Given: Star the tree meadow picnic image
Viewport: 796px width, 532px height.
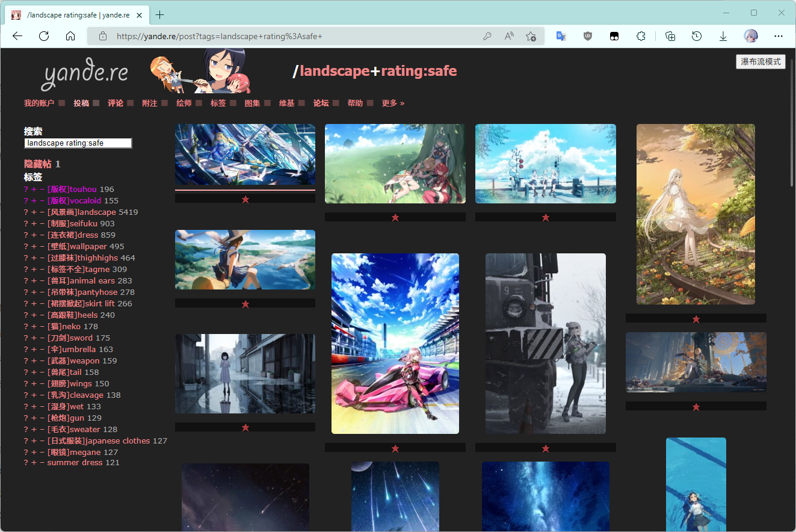Looking at the screenshot, I should pyautogui.click(x=395, y=217).
